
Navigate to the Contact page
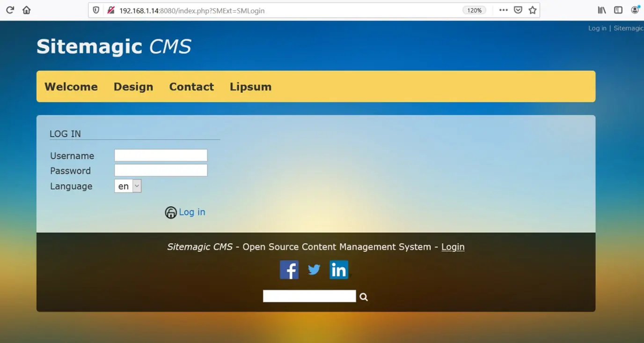(x=191, y=87)
